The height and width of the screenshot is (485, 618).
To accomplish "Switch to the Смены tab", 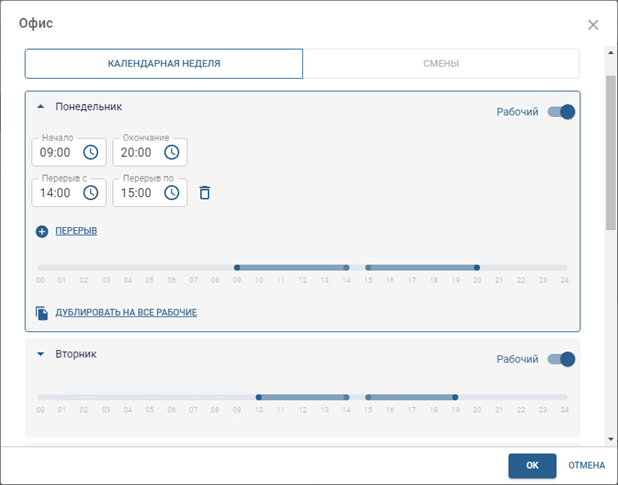I will coord(441,64).
